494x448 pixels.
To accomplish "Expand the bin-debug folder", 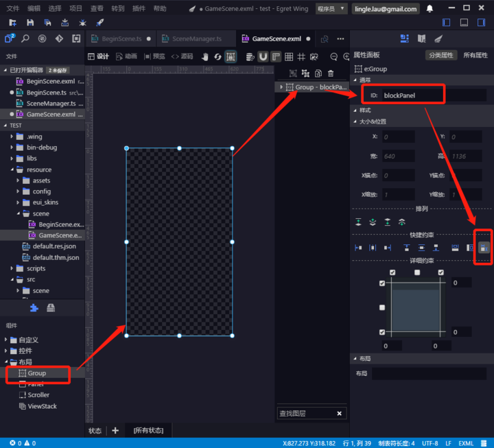I will click(12, 147).
